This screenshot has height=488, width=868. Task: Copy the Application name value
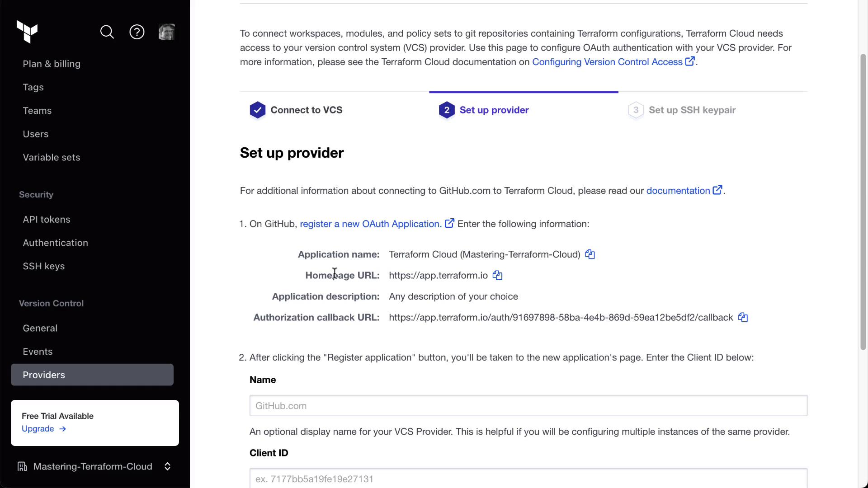click(x=590, y=254)
